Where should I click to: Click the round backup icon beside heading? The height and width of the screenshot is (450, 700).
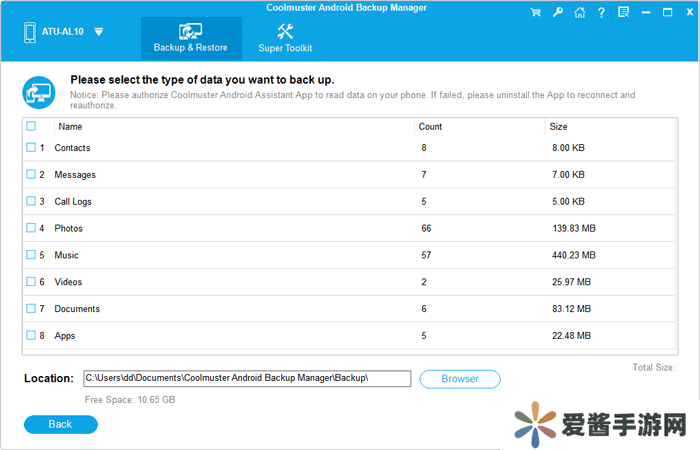[38, 92]
